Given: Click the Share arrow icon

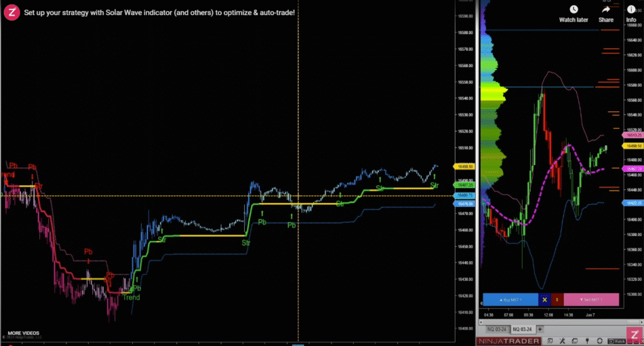Looking at the screenshot, I should click(x=606, y=9).
